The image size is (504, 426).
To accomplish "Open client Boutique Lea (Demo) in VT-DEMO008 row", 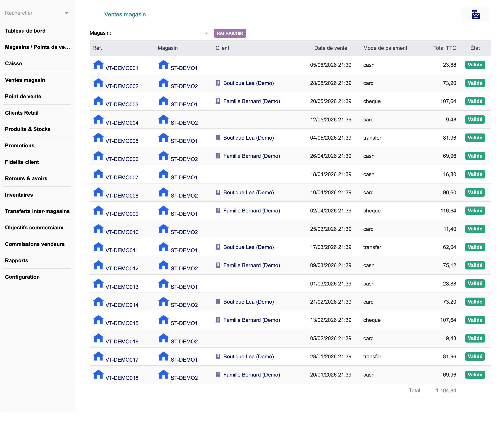I will pyautogui.click(x=248, y=192).
